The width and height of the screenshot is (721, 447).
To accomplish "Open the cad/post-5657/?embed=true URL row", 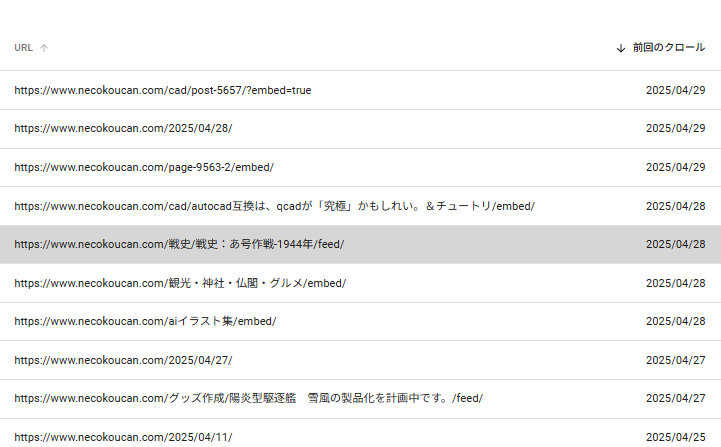I will click(x=360, y=90).
